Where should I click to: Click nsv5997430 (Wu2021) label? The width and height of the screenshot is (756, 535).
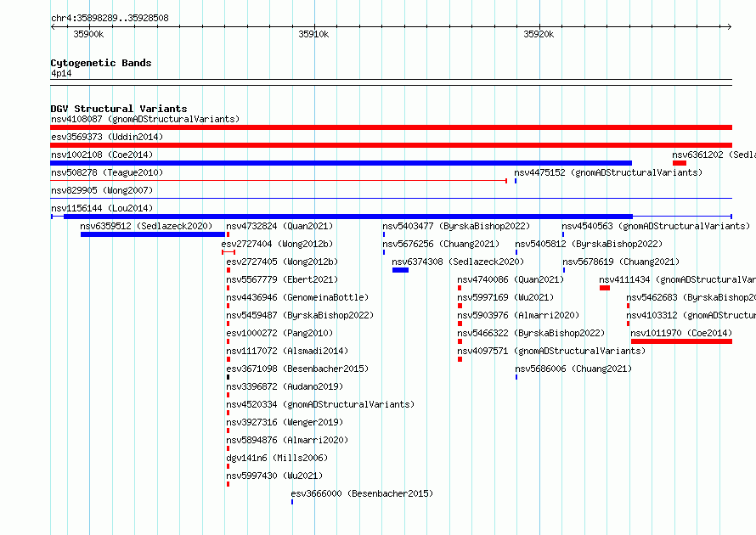point(274,476)
